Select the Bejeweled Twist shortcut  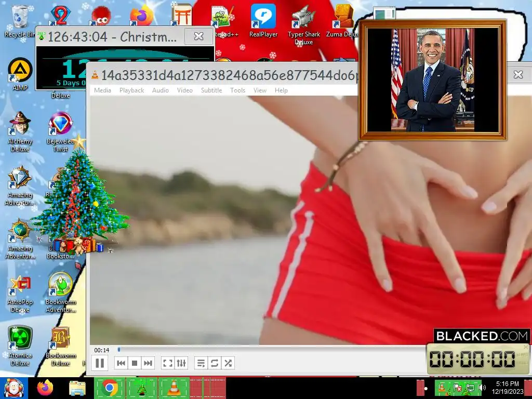60,131
